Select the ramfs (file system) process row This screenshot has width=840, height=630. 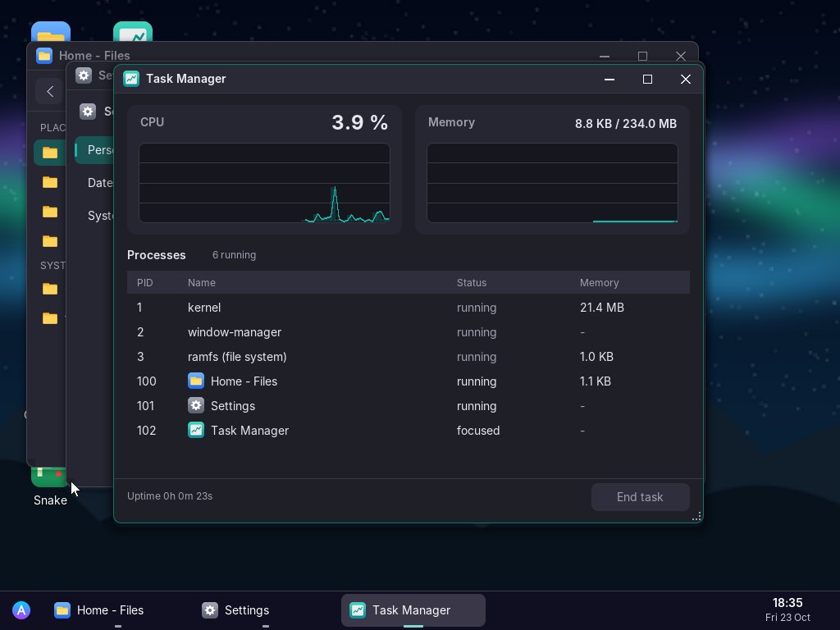pos(409,357)
